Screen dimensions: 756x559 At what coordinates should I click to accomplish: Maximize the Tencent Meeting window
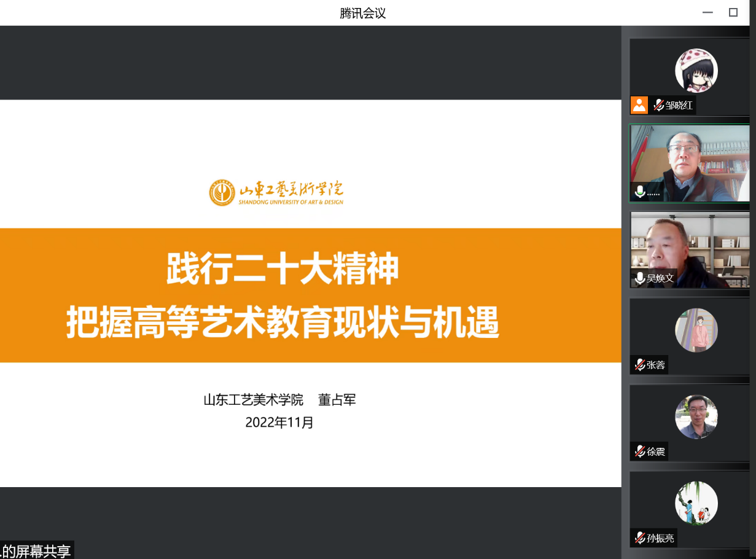pyautogui.click(x=733, y=13)
